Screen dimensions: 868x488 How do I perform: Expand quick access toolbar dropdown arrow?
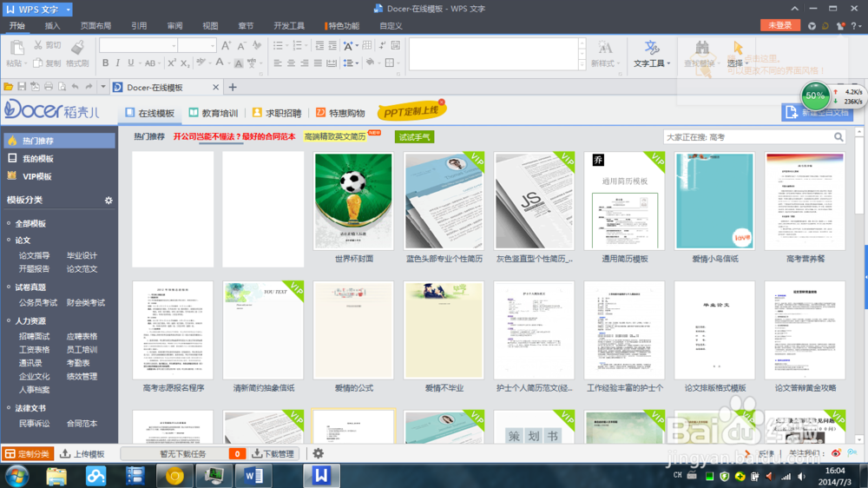(103, 87)
